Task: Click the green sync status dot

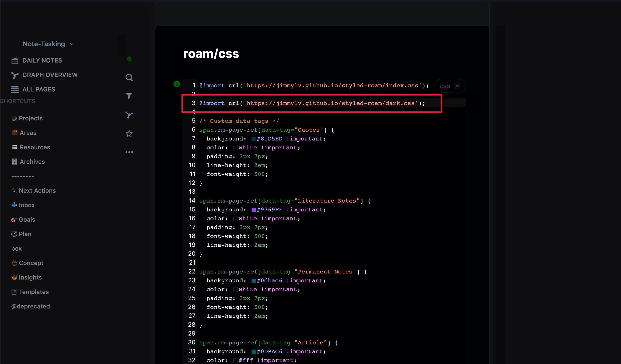Action: [129, 59]
